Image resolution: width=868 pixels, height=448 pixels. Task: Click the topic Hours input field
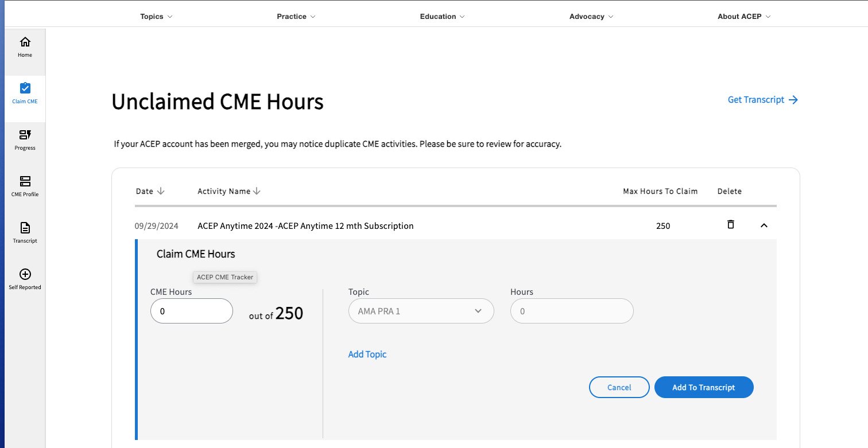pyautogui.click(x=572, y=311)
